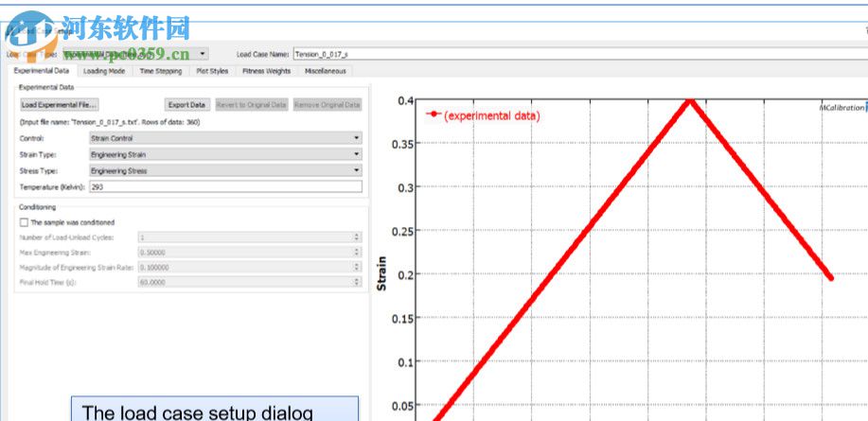Open the Control dropdown showing Strain Control
868x421 pixels.
(225, 138)
